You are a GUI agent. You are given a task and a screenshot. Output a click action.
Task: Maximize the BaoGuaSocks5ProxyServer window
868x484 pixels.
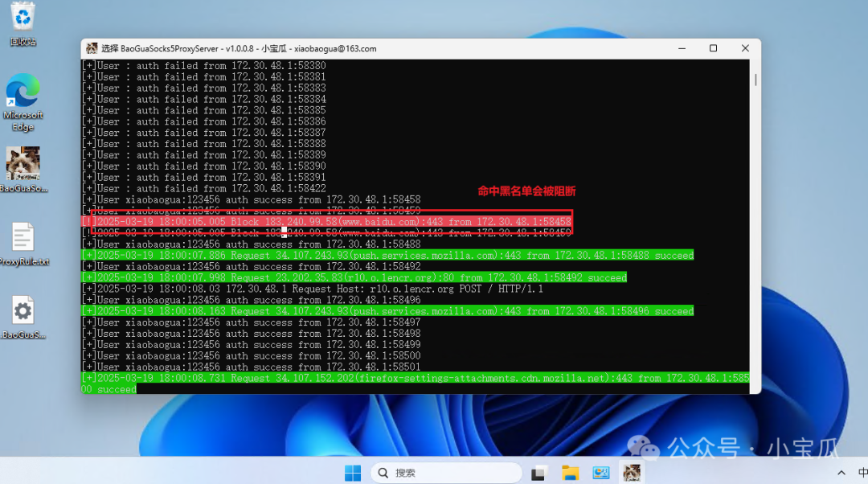click(x=713, y=48)
